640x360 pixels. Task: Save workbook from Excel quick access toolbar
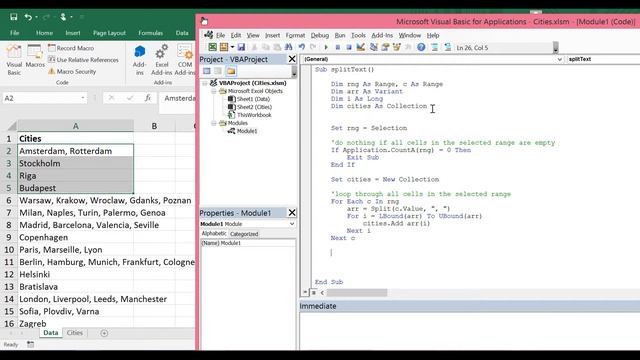(13, 17)
